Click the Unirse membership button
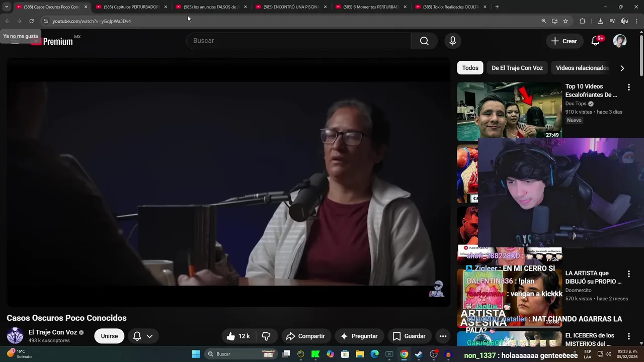The height and width of the screenshot is (362, 644). pyautogui.click(x=109, y=336)
